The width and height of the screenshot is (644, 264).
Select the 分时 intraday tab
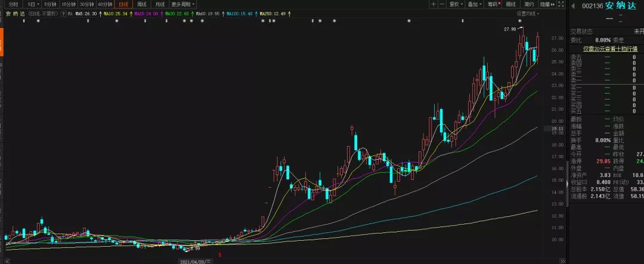tap(13, 4)
